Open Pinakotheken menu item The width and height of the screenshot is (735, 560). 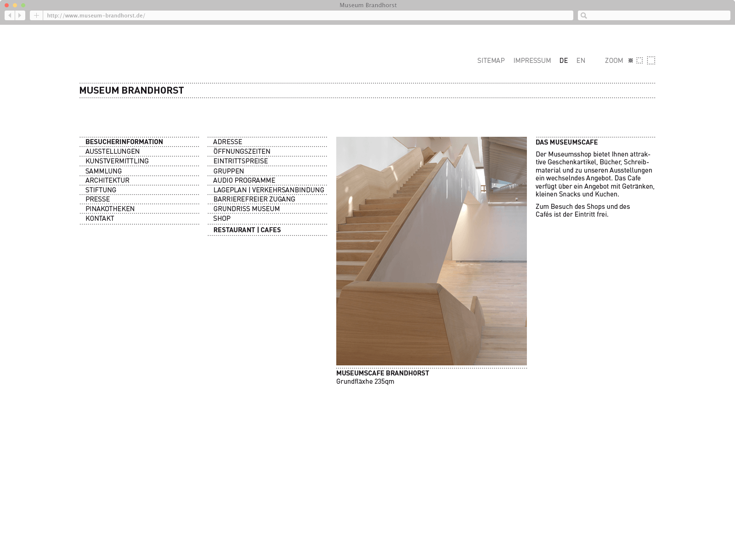110,209
